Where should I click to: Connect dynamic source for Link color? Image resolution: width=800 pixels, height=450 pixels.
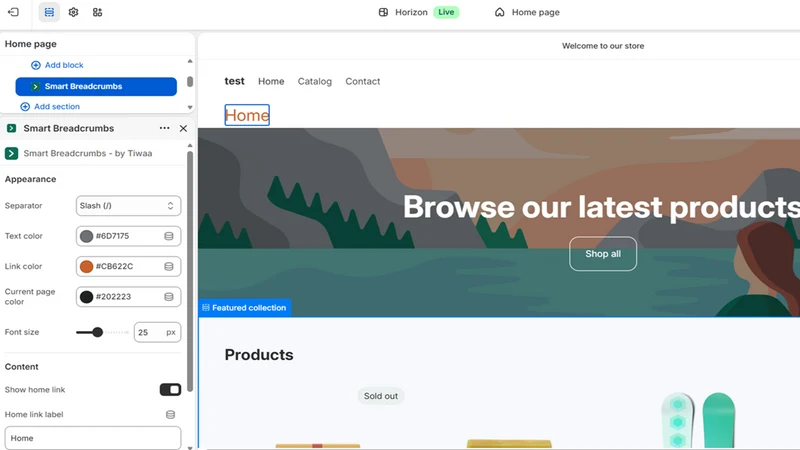click(x=169, y=266)
